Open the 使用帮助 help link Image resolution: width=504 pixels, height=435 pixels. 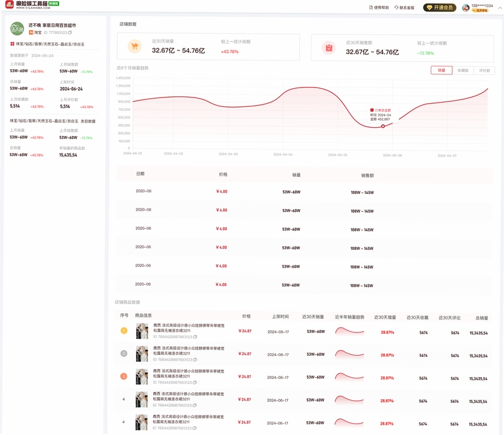coord(379,8)
